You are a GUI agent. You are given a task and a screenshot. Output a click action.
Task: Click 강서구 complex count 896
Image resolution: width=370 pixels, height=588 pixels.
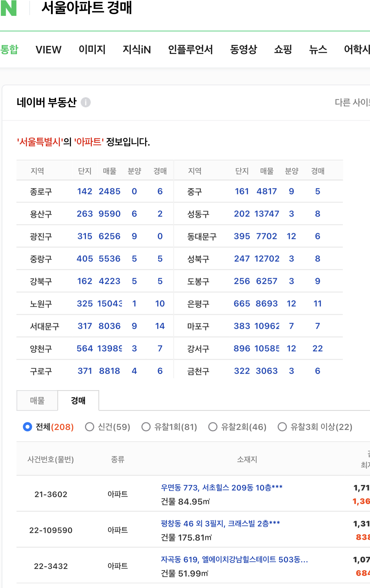click(242, 349)
